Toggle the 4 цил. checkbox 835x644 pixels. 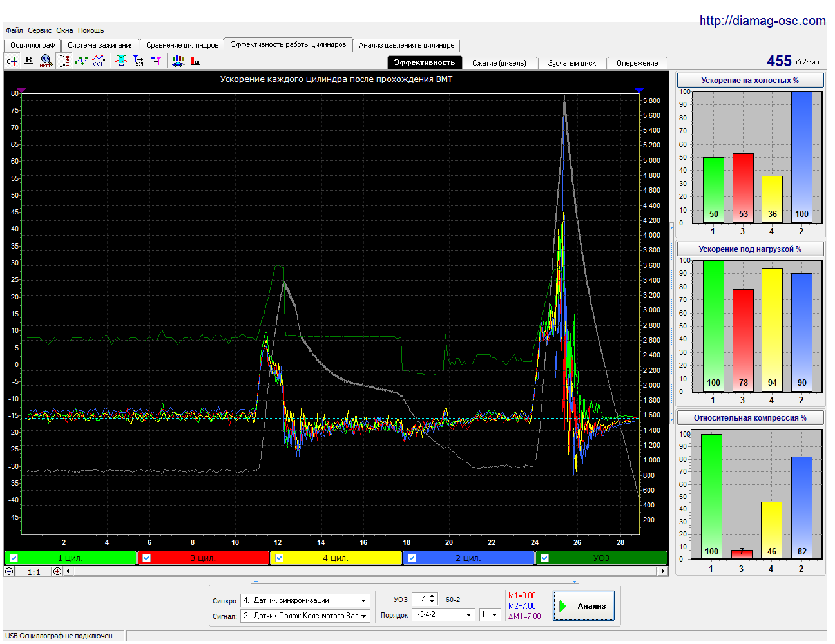tap(280, 558)
